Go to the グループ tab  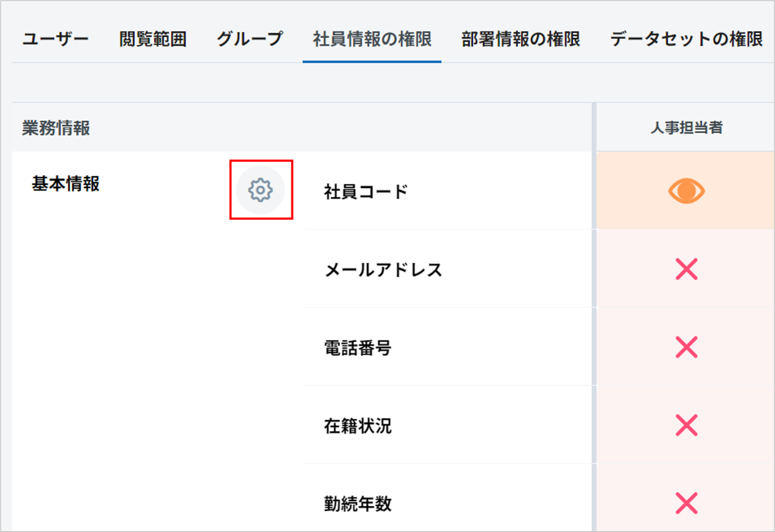(x=250, y=39)
